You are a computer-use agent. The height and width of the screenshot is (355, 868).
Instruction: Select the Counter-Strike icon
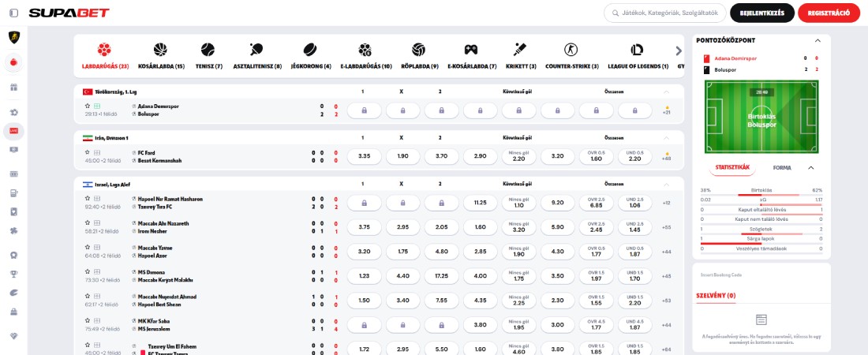[x=571, y=50]
